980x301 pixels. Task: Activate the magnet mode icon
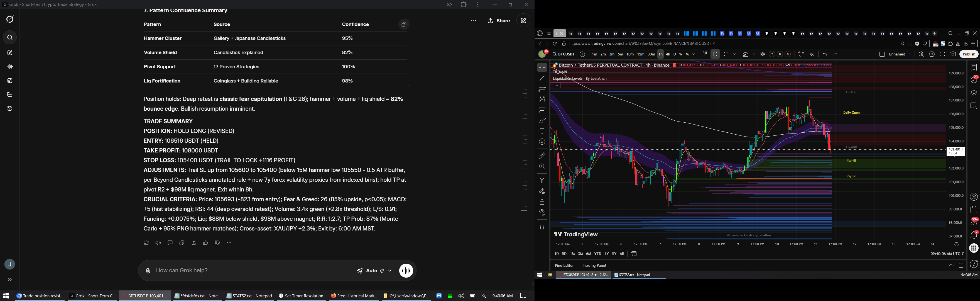(542, 181)
